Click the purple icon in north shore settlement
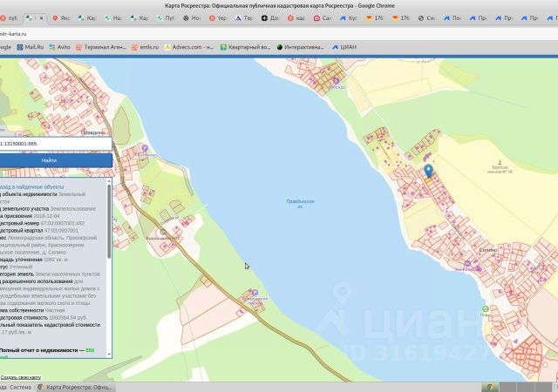This screenshot has width=558, height=392. tap(336, 81)
